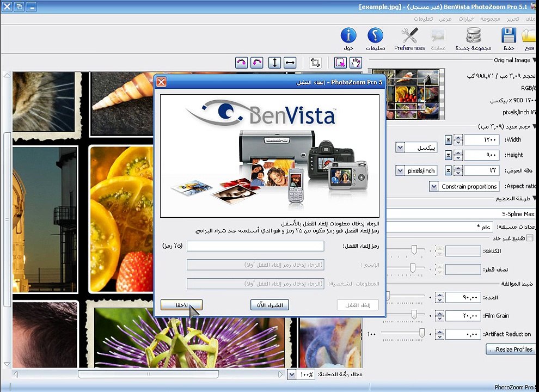Click the Height value field ٩٠٠
539x392 pixels.
tap(482, 155)
